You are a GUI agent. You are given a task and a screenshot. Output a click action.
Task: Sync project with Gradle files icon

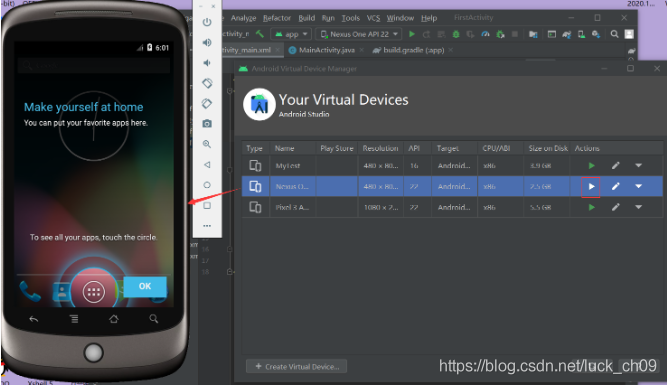click(567, 34)
